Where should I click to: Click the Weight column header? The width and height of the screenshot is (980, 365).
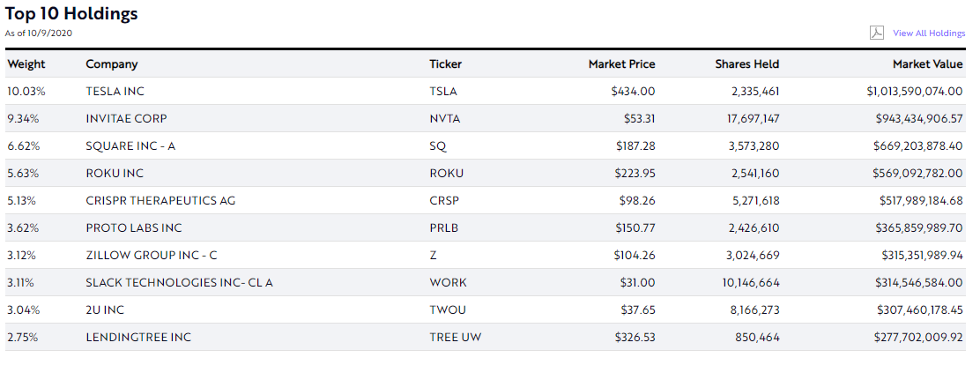point(26,63)
